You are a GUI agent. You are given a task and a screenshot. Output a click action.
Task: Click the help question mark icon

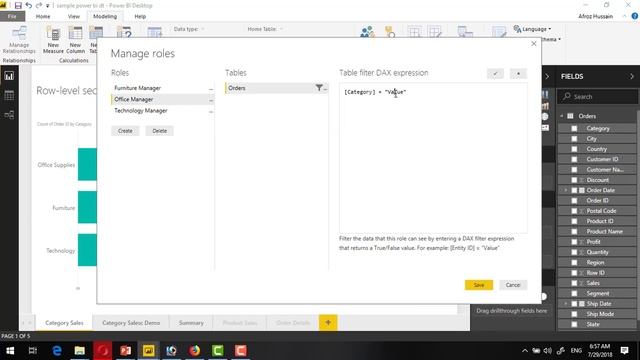pos(635,16)
